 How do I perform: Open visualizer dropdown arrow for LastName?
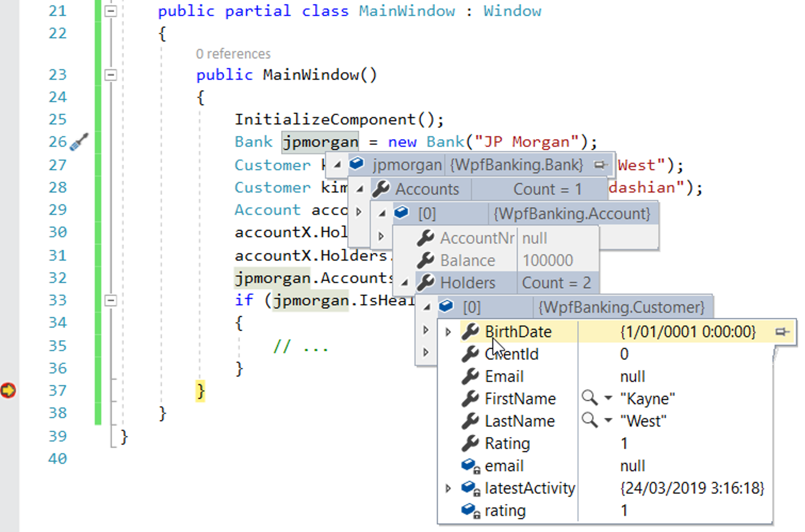click(x=608, y=421)
